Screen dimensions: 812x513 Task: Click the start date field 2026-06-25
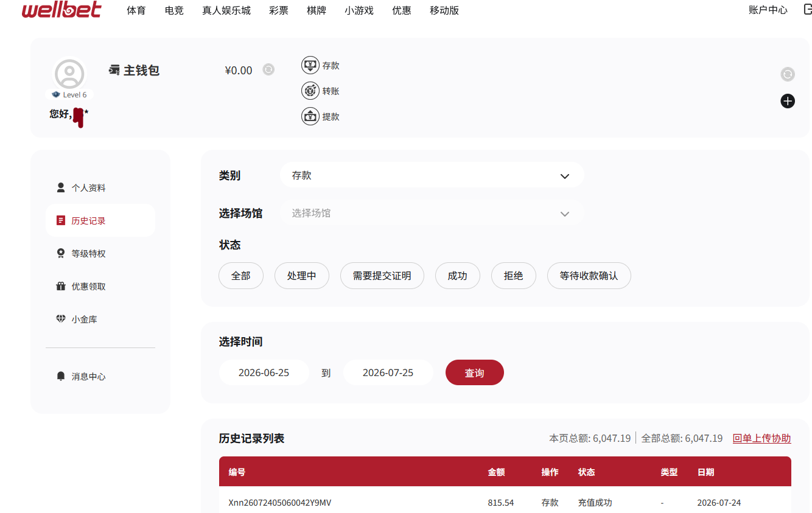point(264,372)
